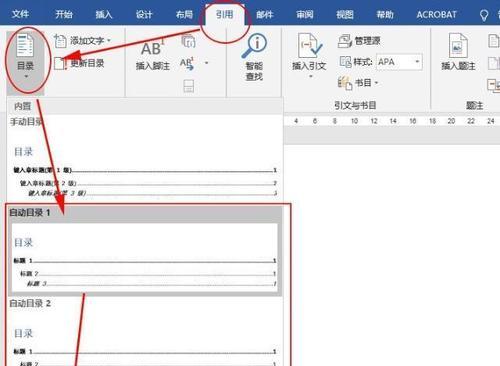Click the 插入脚注 AB icon

point(153,49)
